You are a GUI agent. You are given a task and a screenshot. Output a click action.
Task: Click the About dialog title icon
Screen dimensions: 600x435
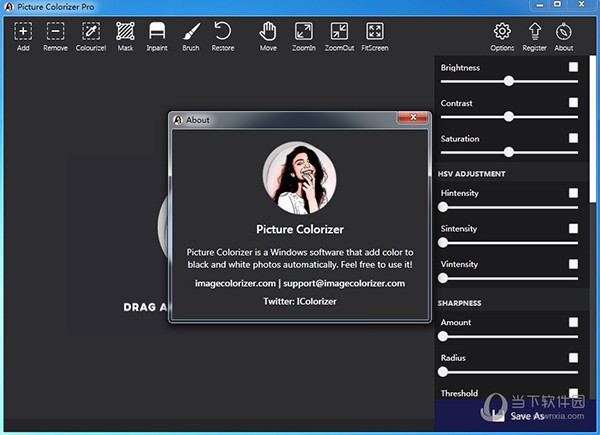[178, 120]
